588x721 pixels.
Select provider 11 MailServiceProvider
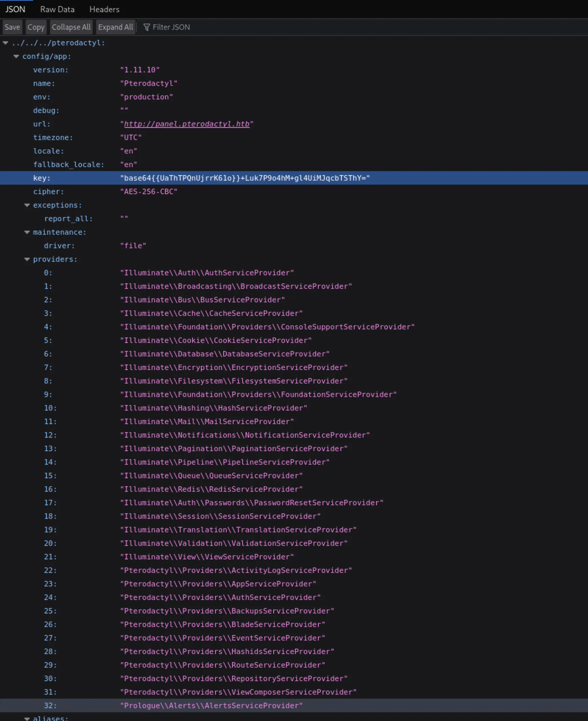point(294,422)
